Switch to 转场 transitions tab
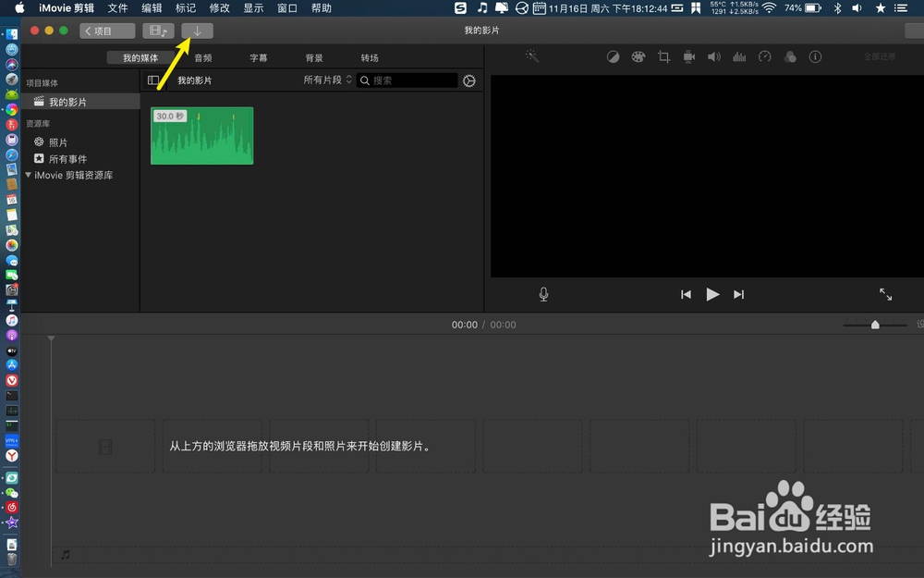Image resolution: width=924 pixels, height=578 pixels. 370,57
